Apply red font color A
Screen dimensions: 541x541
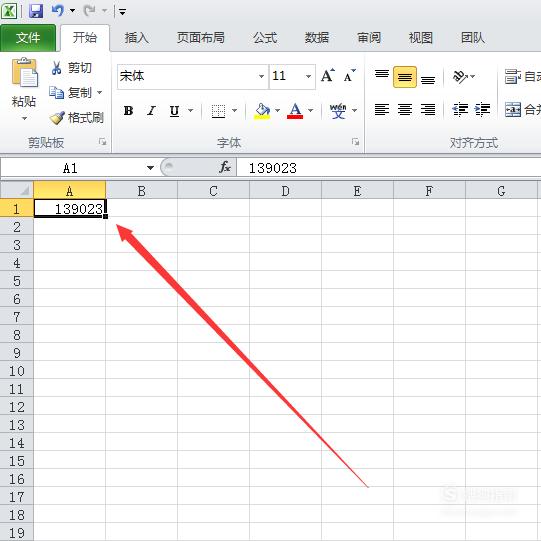coord(295,111)
